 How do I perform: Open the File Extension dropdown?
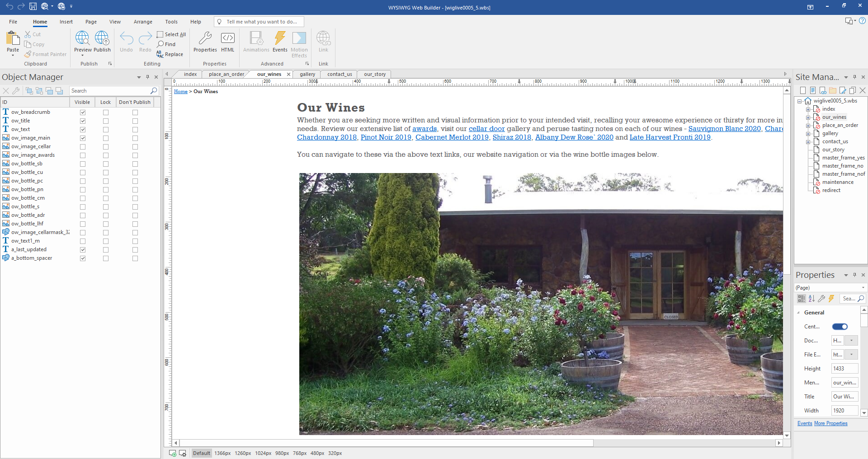coord(852,355)
